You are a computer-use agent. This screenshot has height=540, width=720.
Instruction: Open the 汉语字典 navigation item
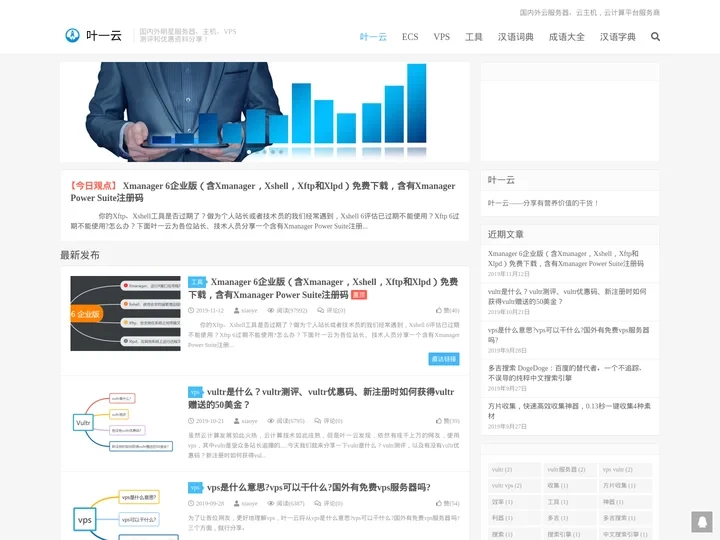point(618,37)
